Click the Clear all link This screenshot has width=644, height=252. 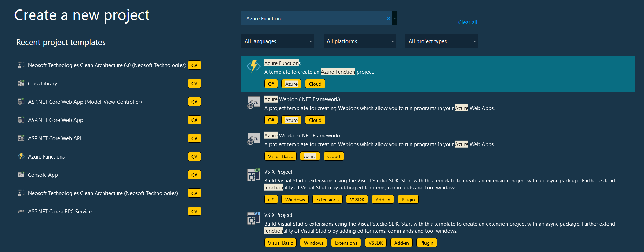pyautogui.click(x=468, y=22)
